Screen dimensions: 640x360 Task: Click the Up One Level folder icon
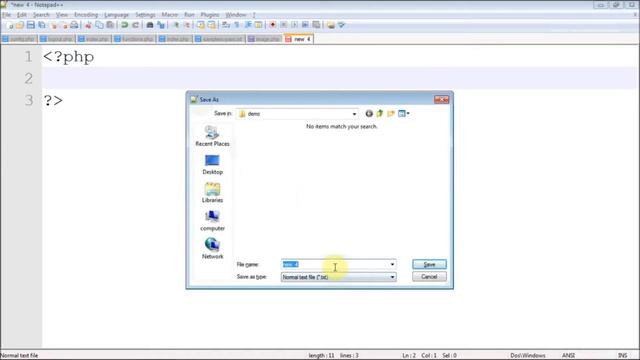pyautogui.click(x=380, y=113)
